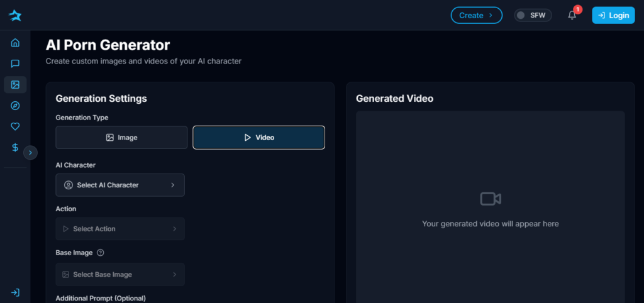
Task: Open the Select Action picker
Action: (120, 229)
